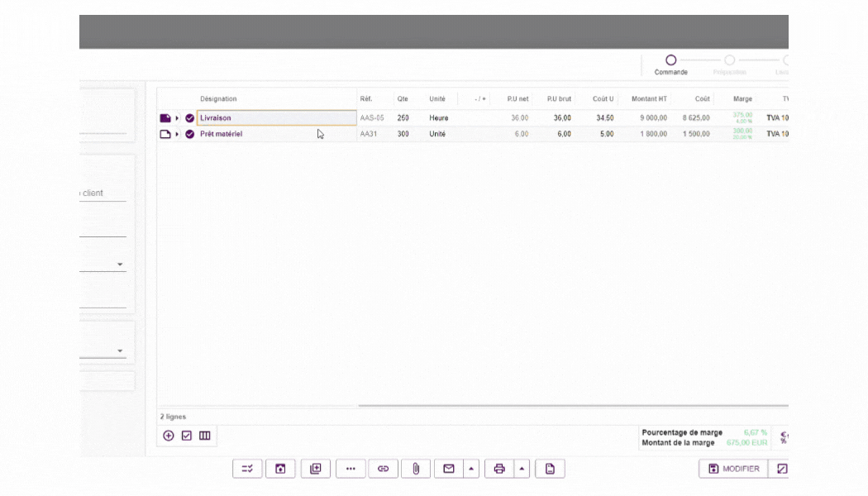Click the chain link icon button
The image size is (868, 496).
pyautogui.click(x=383, y=469)
